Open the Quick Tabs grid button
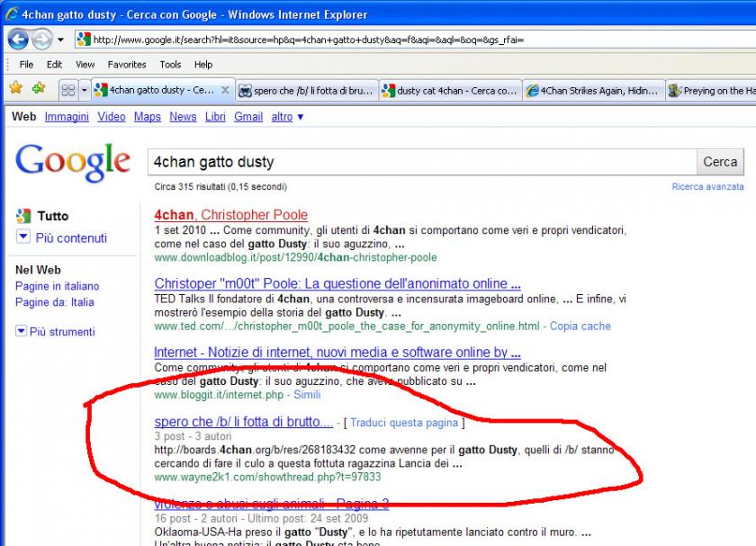 click(68, 90)
